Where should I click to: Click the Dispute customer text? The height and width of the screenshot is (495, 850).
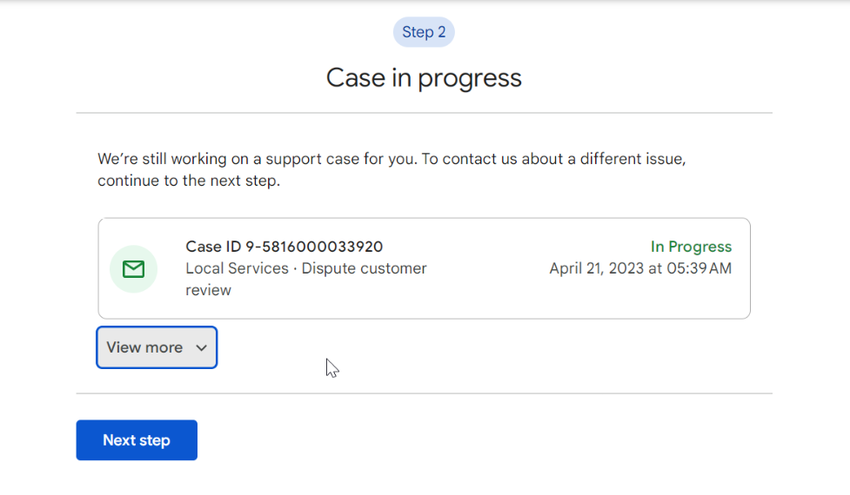click(x=364, y=269)
